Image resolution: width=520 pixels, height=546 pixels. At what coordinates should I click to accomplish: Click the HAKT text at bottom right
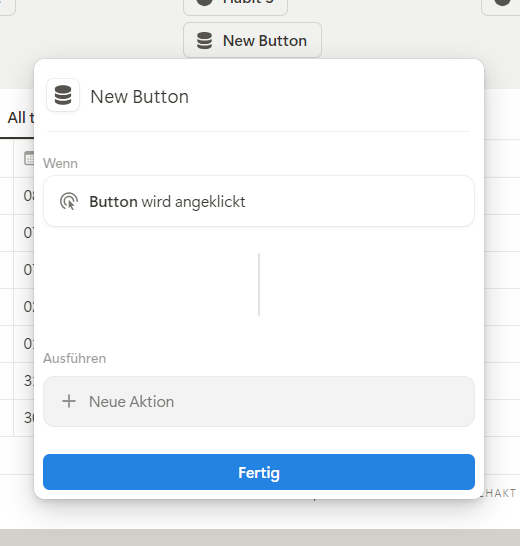pos(500,493)
